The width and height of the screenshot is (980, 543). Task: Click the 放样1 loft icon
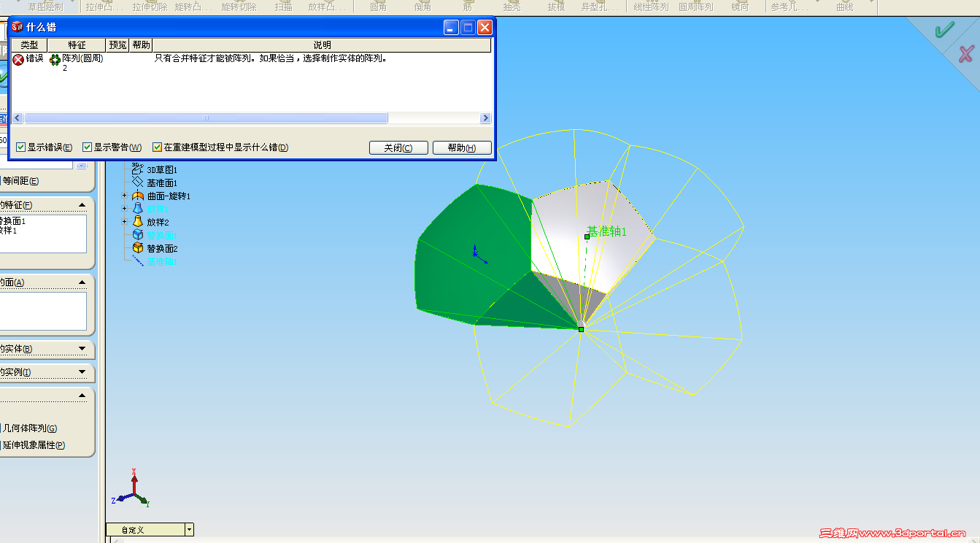(138, 209)
